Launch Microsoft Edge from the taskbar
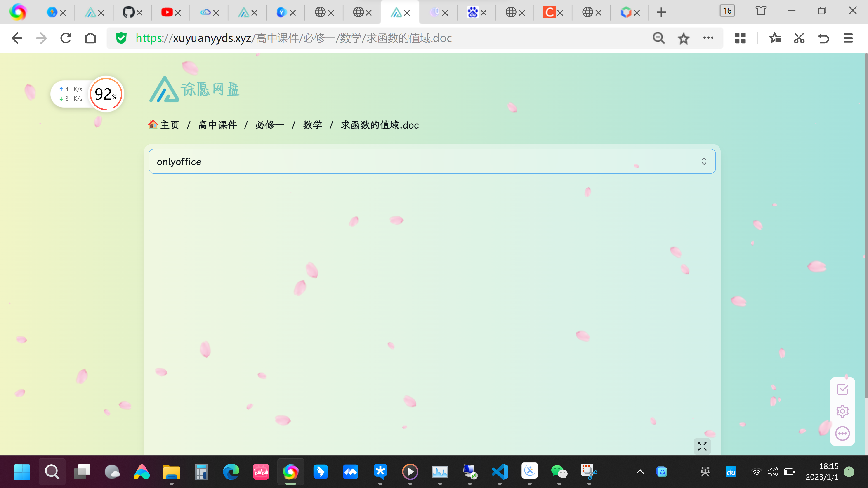Screen dimensions: 868x488 tap(231, 472)
